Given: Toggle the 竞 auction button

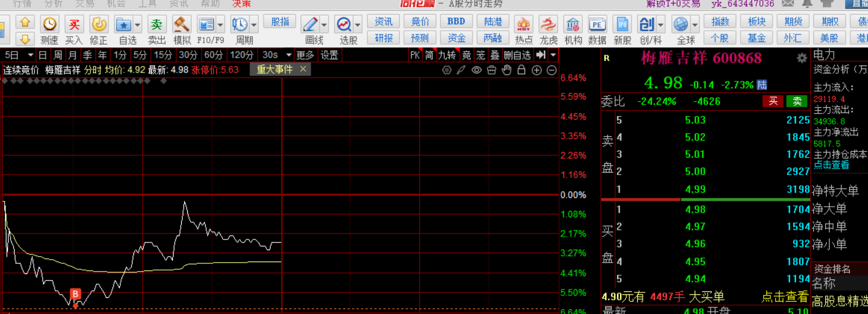Looking at the screenshot, I should tap(467, 55).
